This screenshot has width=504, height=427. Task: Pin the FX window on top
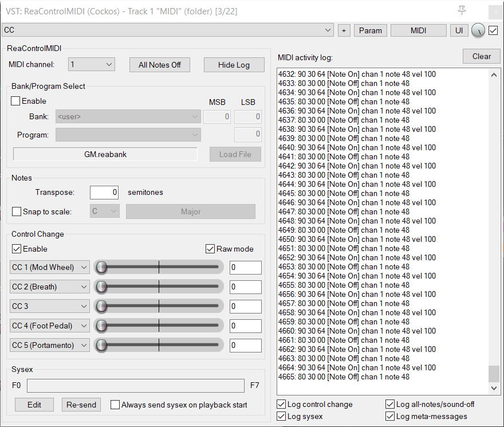coord(462,10)
